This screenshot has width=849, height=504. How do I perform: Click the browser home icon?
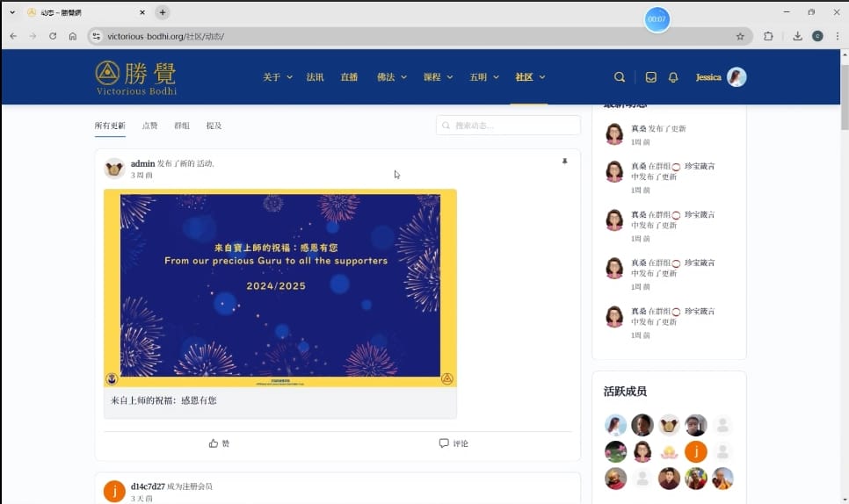pos(73,36)
